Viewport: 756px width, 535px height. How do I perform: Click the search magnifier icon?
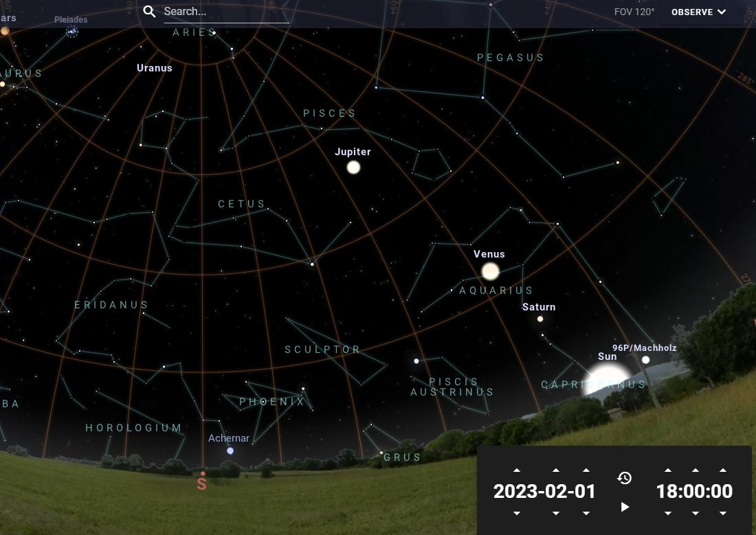[150, 12]
